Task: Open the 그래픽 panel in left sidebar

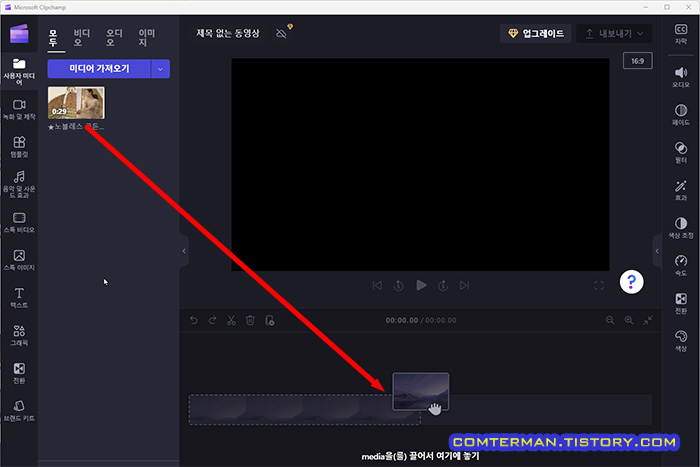Action: 19,335
